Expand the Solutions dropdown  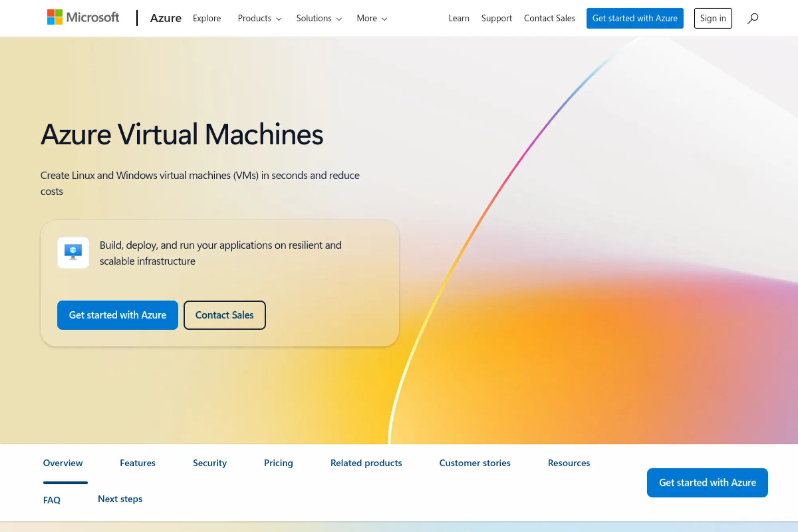(x=319, y=18)
